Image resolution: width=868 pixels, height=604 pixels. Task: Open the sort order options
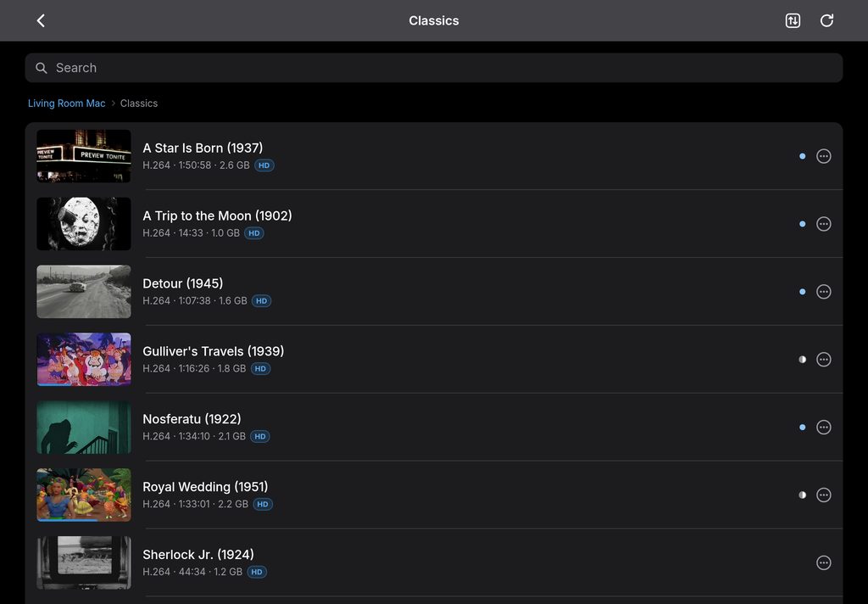(793, 20)
